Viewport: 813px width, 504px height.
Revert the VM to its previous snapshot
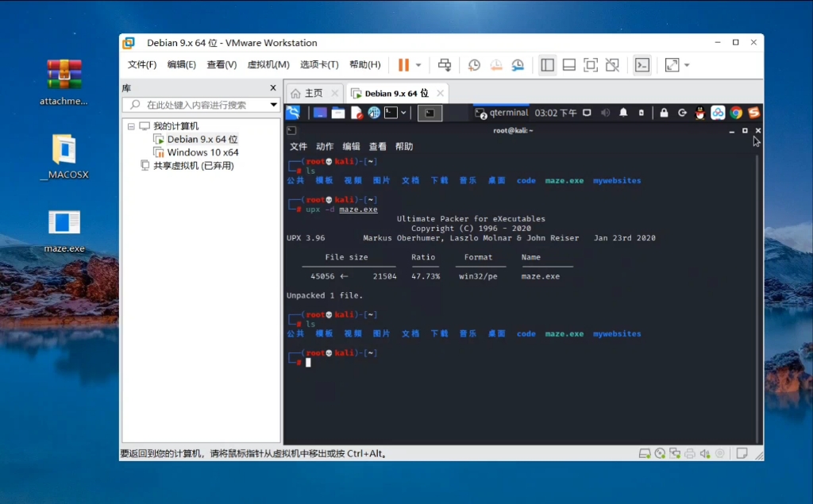point(496,65)
